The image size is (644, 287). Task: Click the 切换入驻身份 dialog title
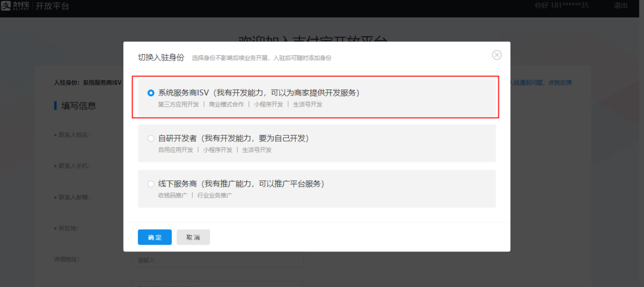click(161, 57)
